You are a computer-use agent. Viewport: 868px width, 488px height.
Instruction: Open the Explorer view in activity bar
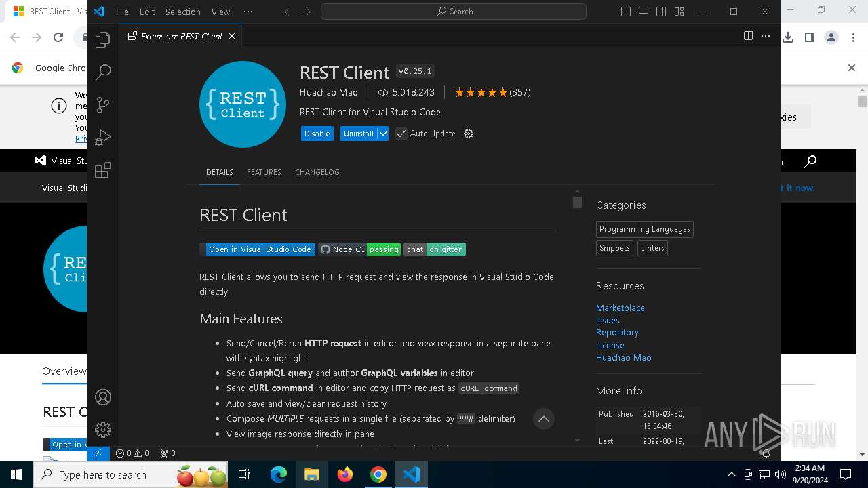(x=103, y=40)
